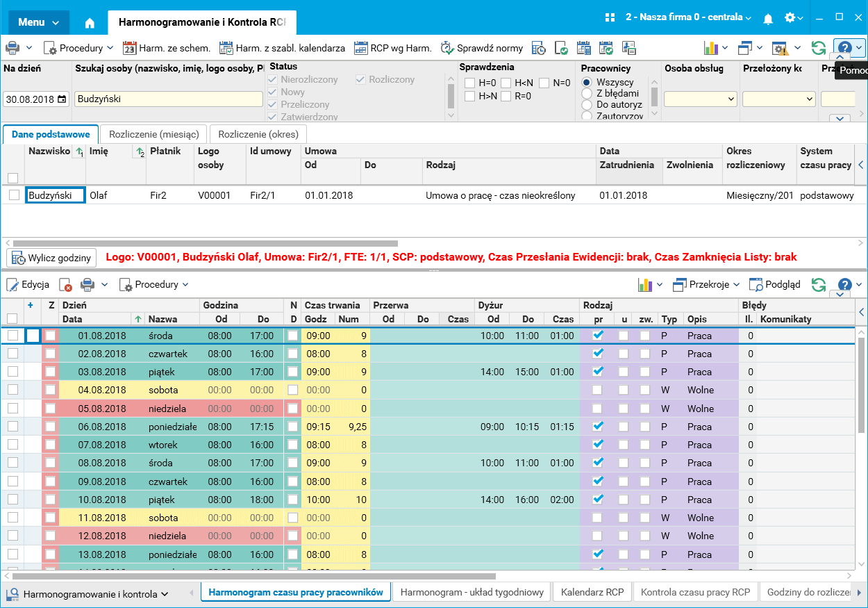Image resolution: width=868 pixels, height=608 pixels.
Task: Uncheck the pr box for 02.08.2018
Action: click(598, 354)
